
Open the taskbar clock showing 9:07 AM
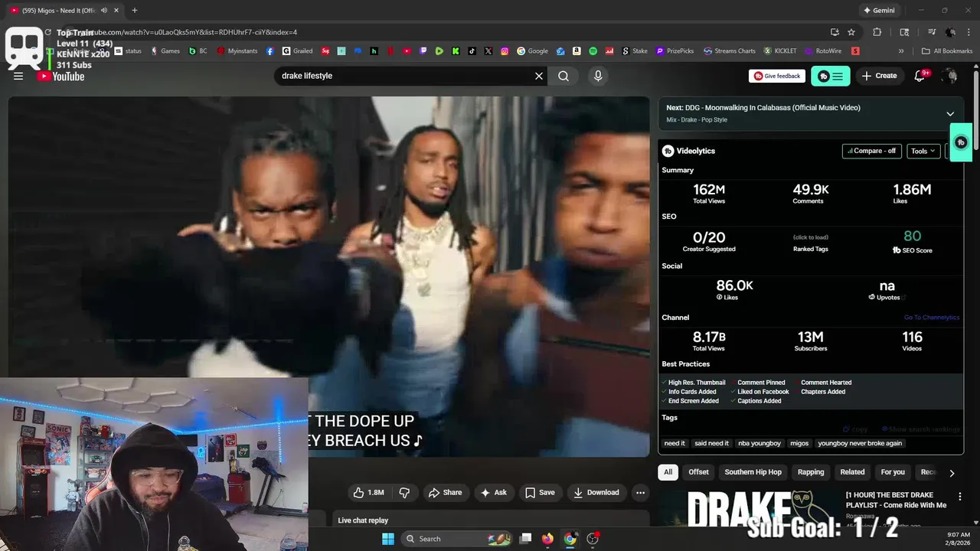pyautogui.click(x=958, y=539)
